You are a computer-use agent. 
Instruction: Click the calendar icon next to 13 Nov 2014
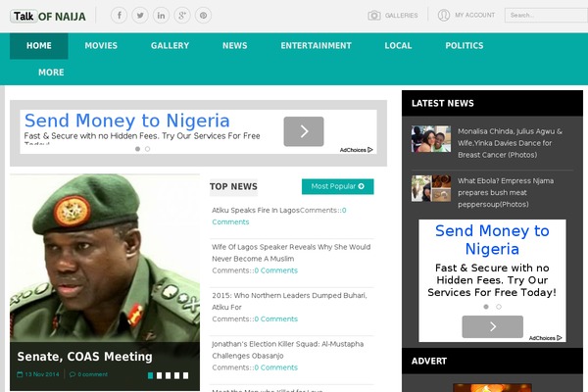pos(20,374)
